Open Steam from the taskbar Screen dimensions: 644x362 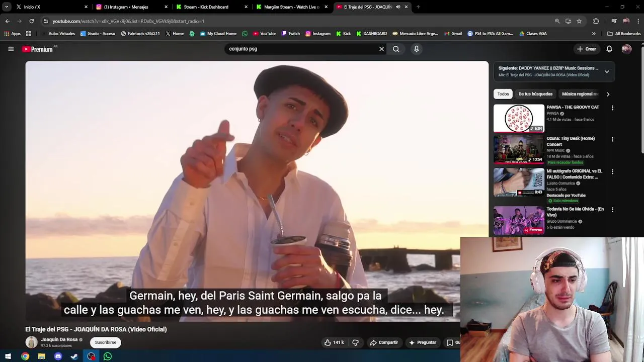(x=74, y=356)
